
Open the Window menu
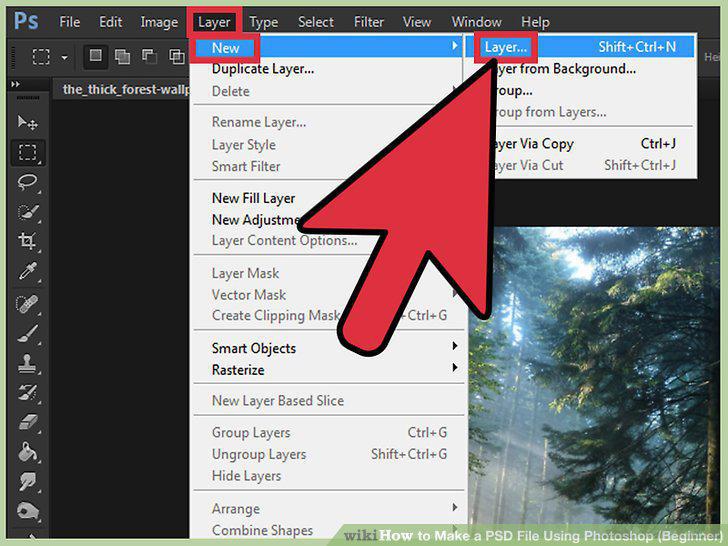[x=476, y=22]
